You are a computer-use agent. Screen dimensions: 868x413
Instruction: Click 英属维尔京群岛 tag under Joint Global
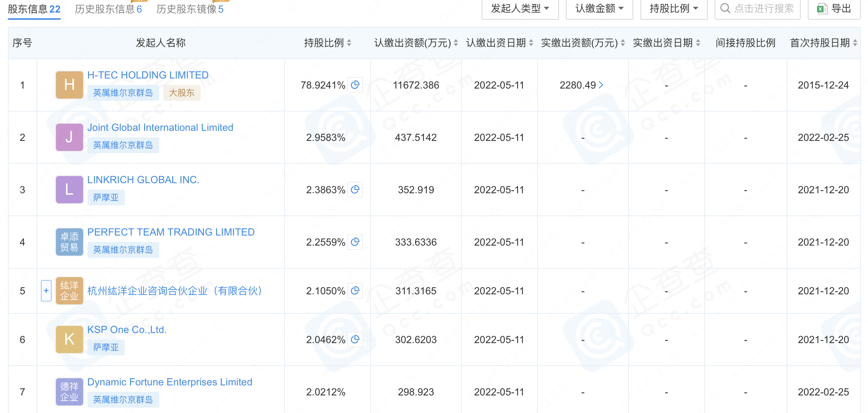click(x=123, y=145)
